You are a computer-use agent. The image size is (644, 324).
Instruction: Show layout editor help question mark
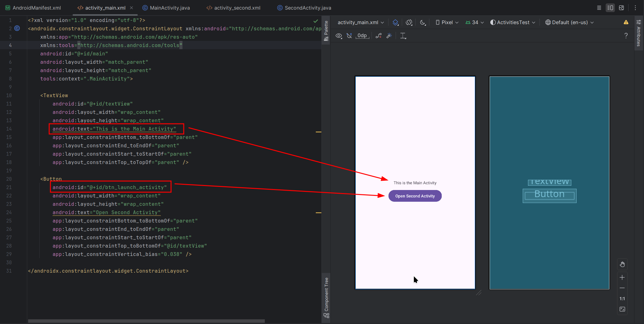click(x=626, y=36)
